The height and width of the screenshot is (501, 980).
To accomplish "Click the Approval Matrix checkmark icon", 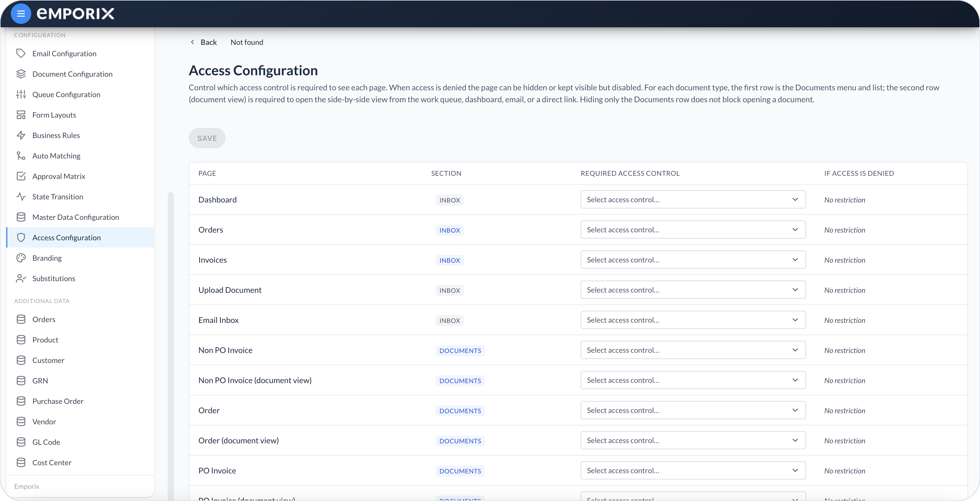I will click(x=21, y=176).
